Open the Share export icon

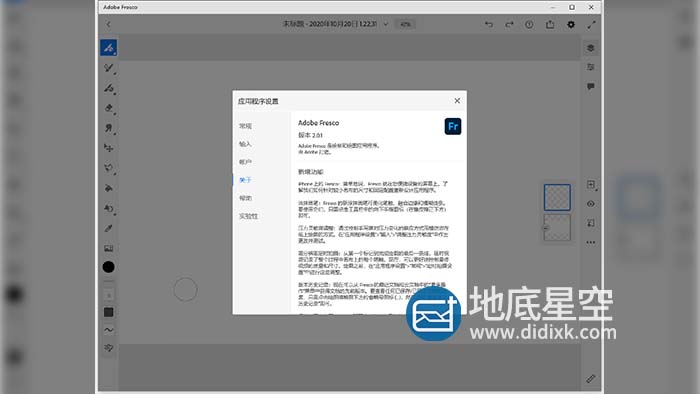click(x=550, y=25)
